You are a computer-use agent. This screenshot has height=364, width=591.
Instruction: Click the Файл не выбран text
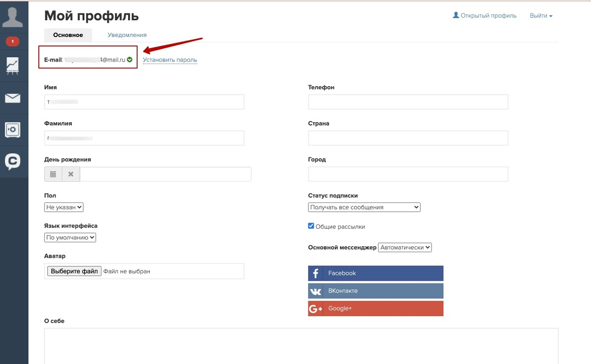[127, 271]
